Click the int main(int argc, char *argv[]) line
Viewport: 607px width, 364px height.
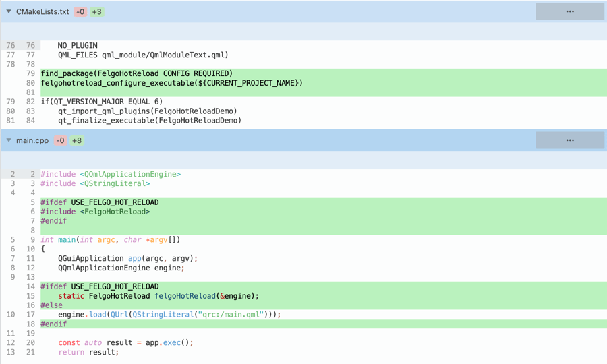coord(111,239)
